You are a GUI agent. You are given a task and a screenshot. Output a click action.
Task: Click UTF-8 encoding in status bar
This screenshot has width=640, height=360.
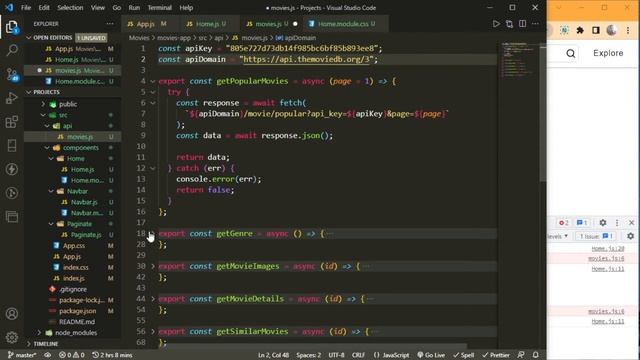pos(336,355)
